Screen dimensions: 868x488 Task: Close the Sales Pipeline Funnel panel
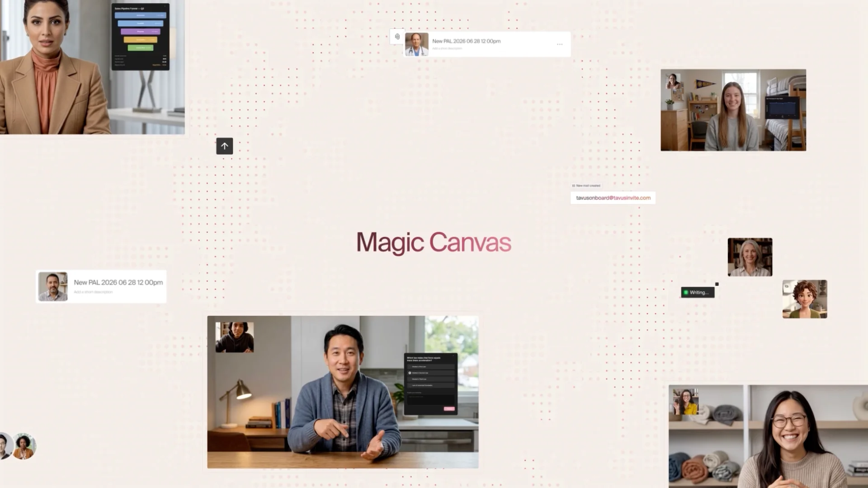pos(165,6)
